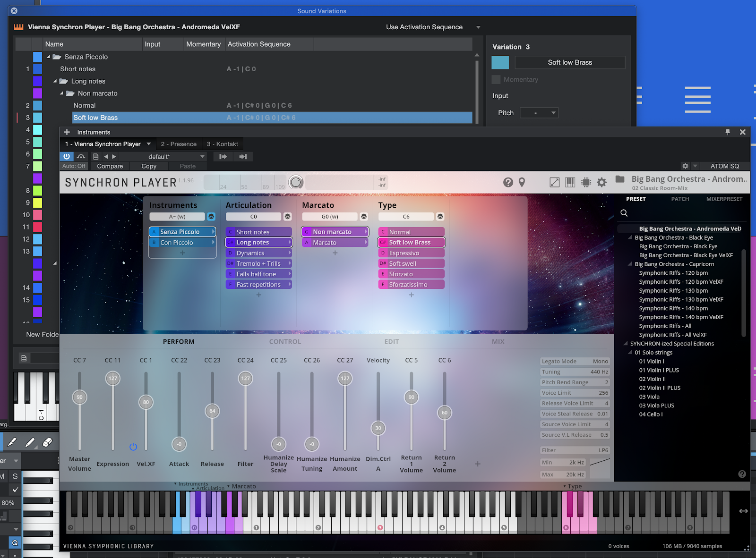Switch to the MIXERPRESET browser tab
The image size is (756, 558).
(724, 199)
